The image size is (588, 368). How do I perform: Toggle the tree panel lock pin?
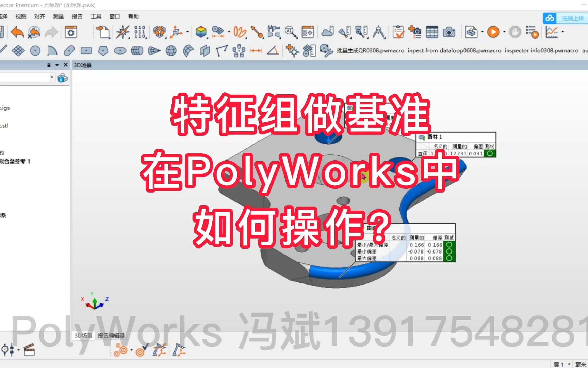[x=49, y=65]
